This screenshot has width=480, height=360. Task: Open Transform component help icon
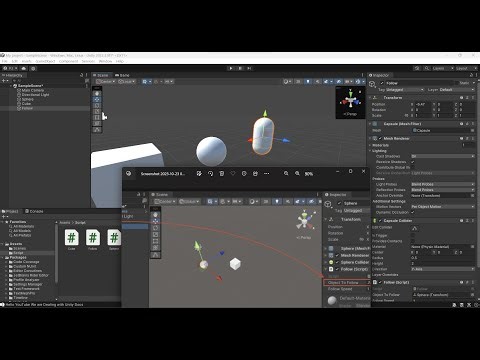click(462, 98)
